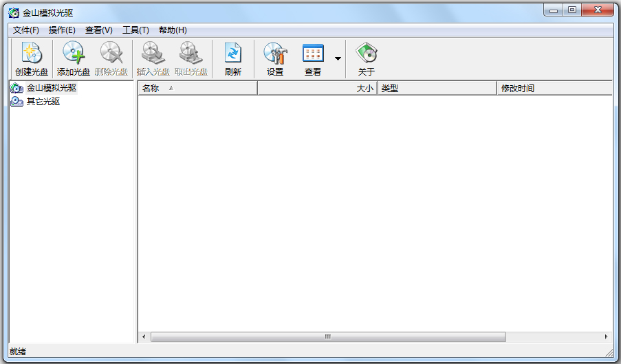Select 金山模拟光驱 in the left tree
The height and width of the screenshot is (364, 621).
[x=51, y=88]
